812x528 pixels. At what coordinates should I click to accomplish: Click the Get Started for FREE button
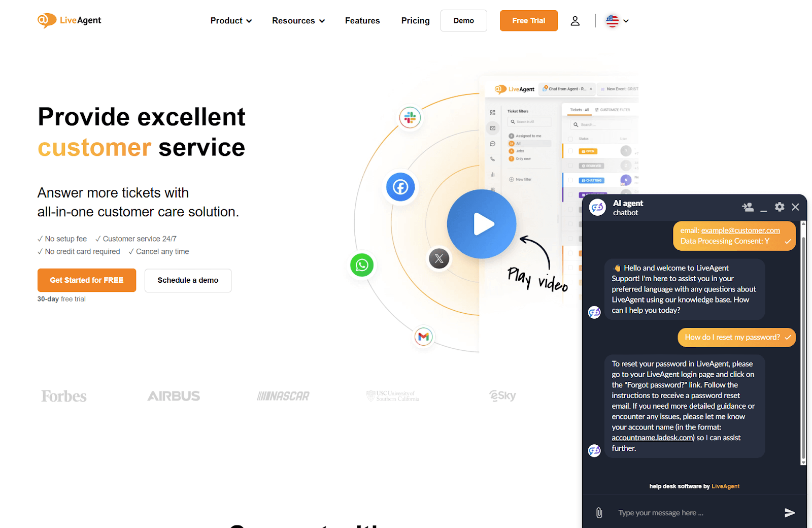click(86, 280)
